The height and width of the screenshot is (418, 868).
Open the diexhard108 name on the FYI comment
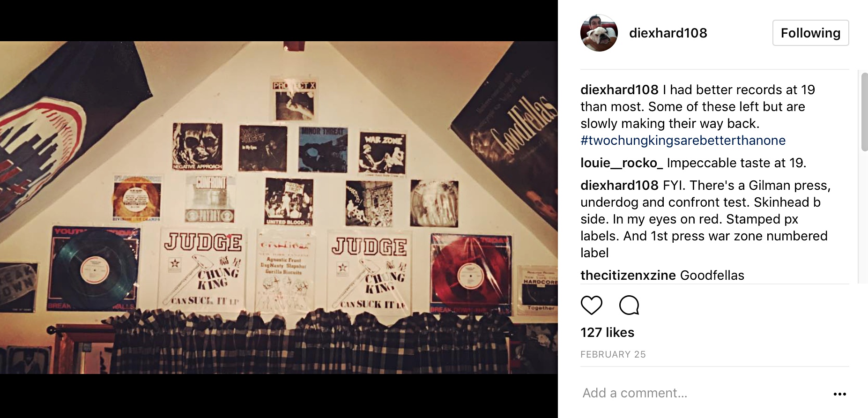[x=619, y=185]
